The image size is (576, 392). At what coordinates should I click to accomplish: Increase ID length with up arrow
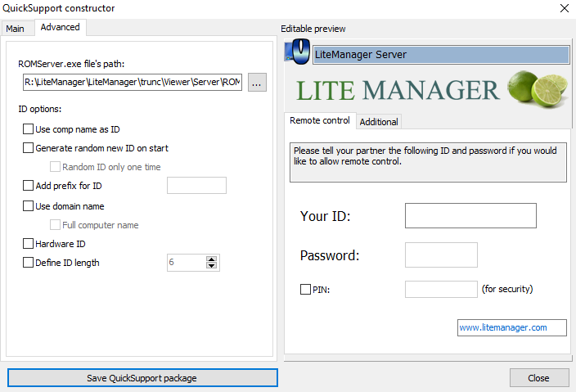(x=211, y=259)
